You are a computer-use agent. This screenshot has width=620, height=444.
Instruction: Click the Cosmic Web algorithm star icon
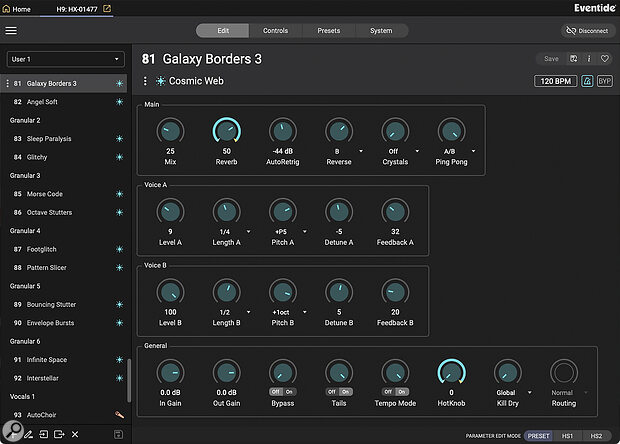[160, 81]
